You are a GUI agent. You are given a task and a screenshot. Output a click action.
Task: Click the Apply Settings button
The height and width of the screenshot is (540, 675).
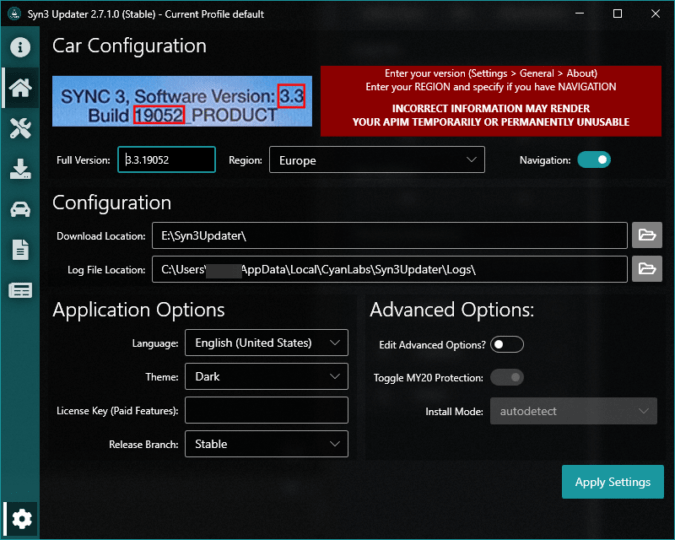[613, 482]
